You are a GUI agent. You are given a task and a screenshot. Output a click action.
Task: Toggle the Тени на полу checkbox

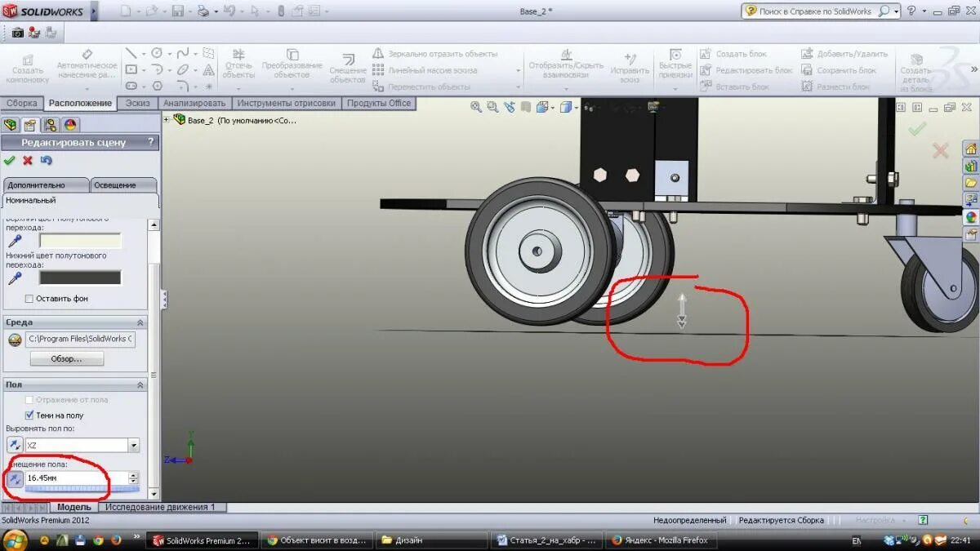[29, 415]
